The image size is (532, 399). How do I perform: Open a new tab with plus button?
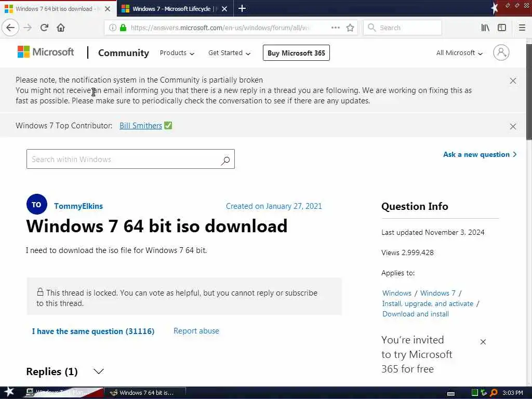coord(242,8)
